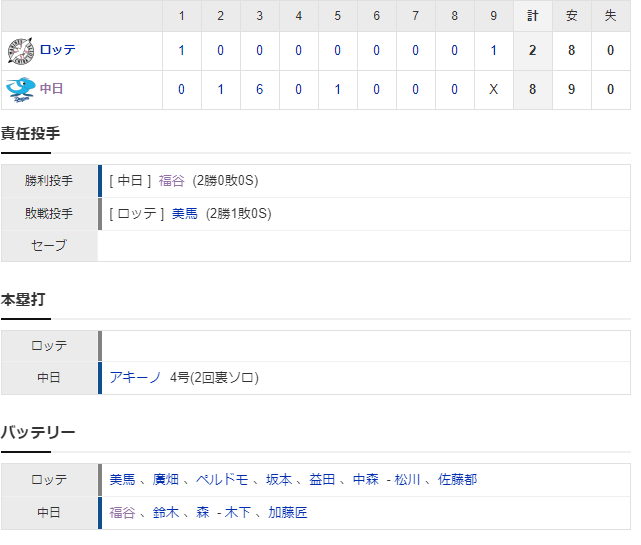Open 中日 battery pitcher 鈴木 link

(166, 513)
